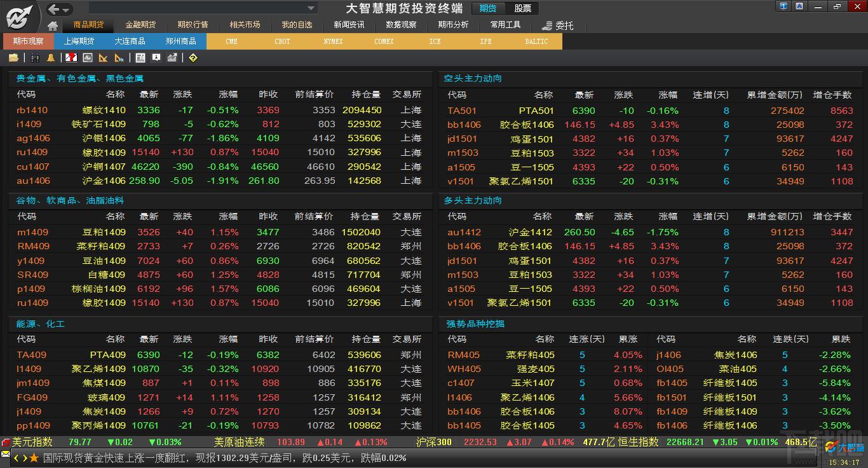Click the yellow diamond help icon
This screenshot has width=868, height=468.
pyautogui.click(x=193, y=58)
